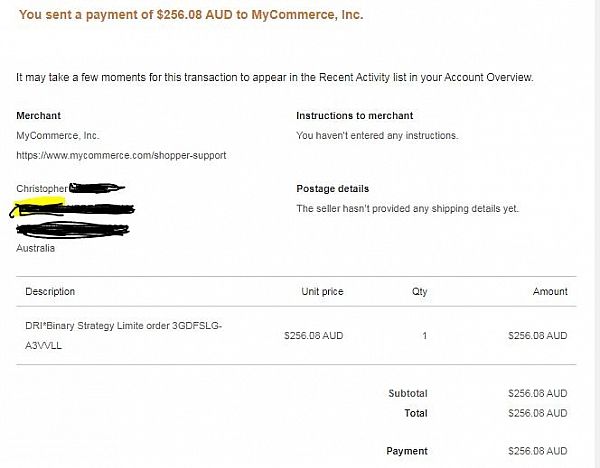The height and width of the screenshot is (468, 600).
Task: Click the Total amount $256.08 AUD
Action: tap(537, 413)
